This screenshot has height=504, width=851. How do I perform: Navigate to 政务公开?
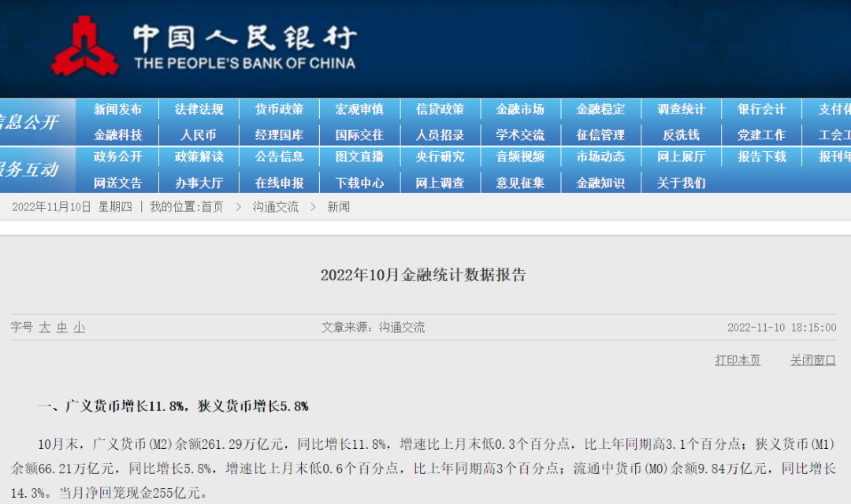point(118,157)
